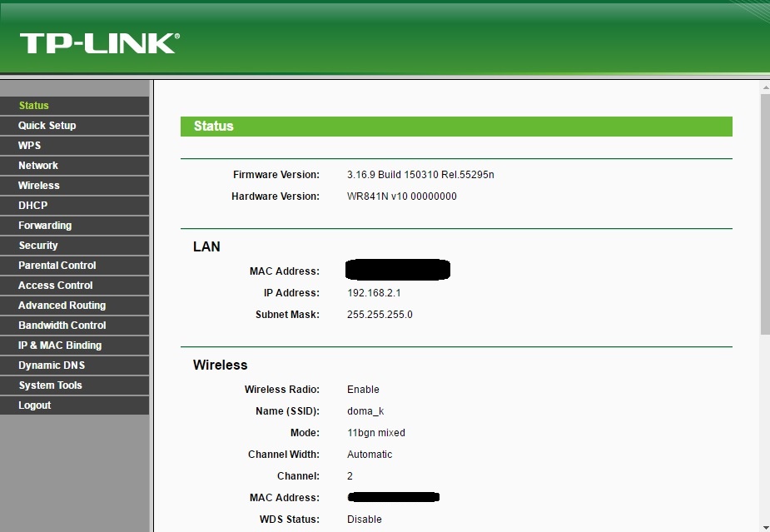Select Forwarding in the sidebar
This screenshot has height=532, width=770.
pos(74,226)
